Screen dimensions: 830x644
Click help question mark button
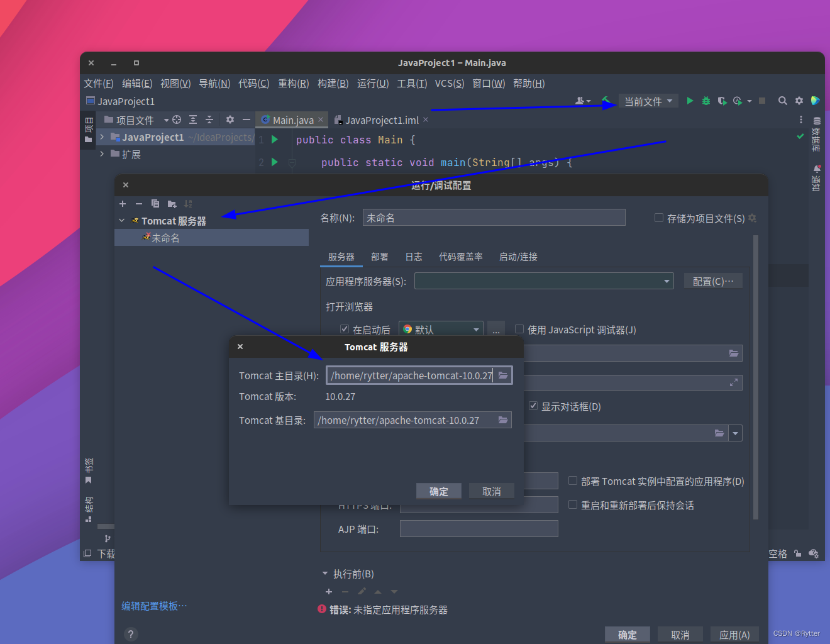(x=131, y=634)
